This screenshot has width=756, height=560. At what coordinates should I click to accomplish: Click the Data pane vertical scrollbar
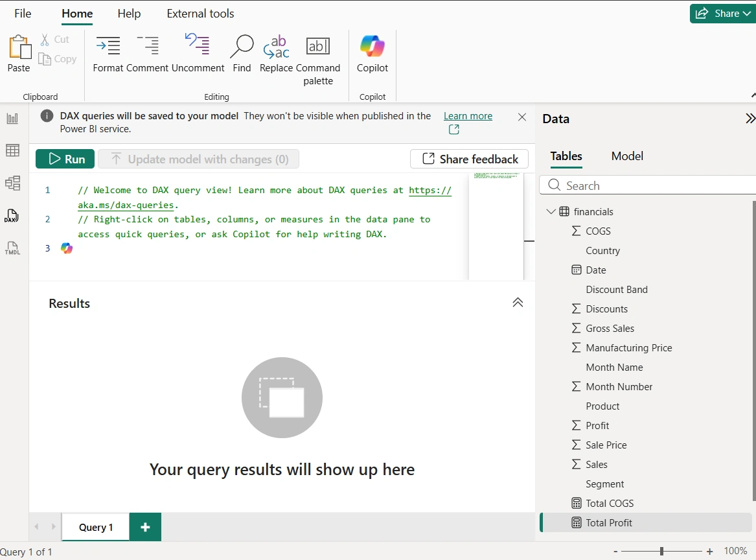point(753,351)
